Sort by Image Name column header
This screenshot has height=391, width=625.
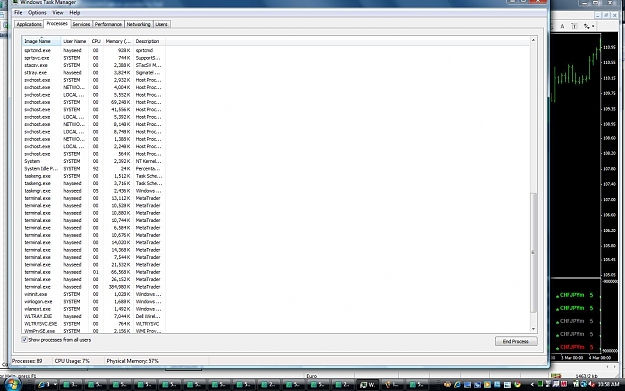[x=41, y=41]
